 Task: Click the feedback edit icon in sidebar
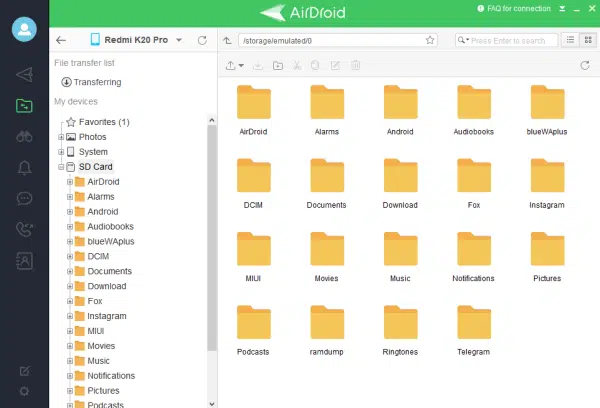pos(24,370)
